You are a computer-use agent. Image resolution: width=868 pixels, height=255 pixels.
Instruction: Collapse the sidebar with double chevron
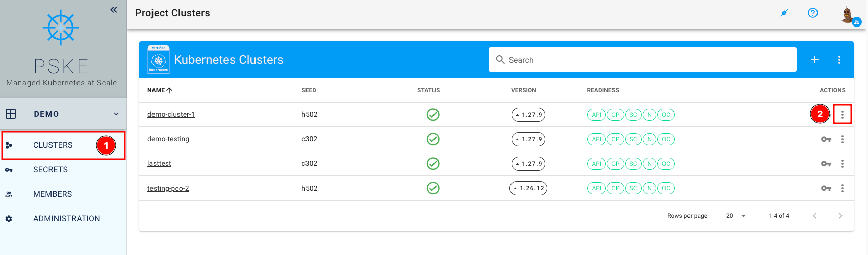pos(114,10)
